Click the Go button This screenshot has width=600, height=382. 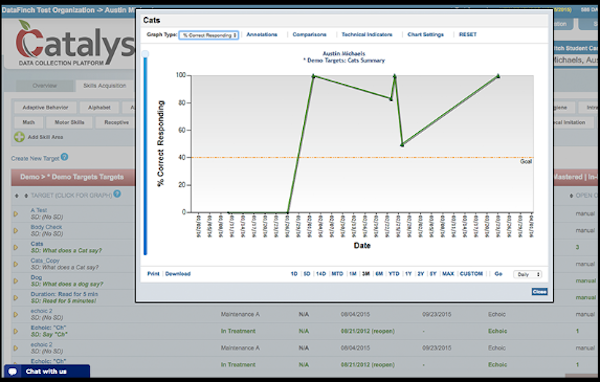click(498, 274)
